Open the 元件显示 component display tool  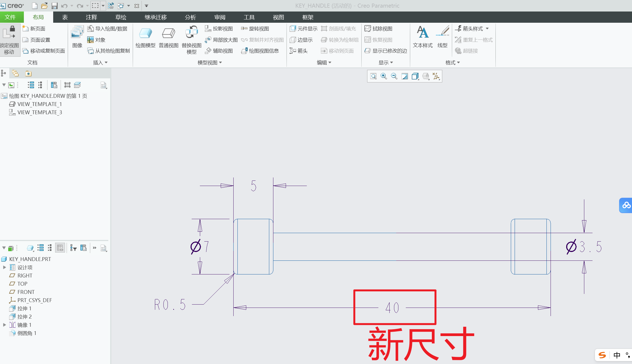pyautogui.click(x=303, y=28)
